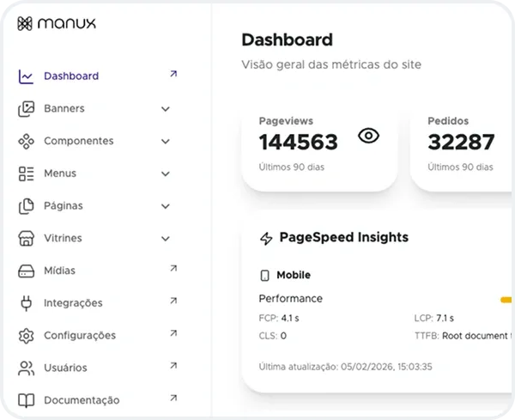Click the Componentes icon in sidebar
This screenshot has height=420, width=515.
pos(27,141)
